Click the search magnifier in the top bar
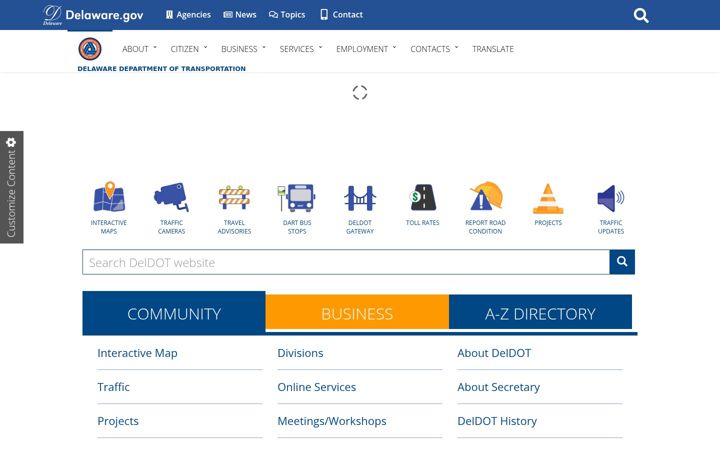Viewport: 720px width, 450px height. click(x=641, y=15)
